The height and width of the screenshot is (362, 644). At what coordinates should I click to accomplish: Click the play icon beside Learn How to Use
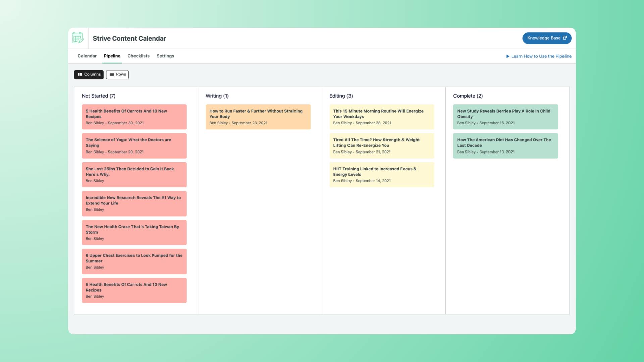[x=508, y=56]
